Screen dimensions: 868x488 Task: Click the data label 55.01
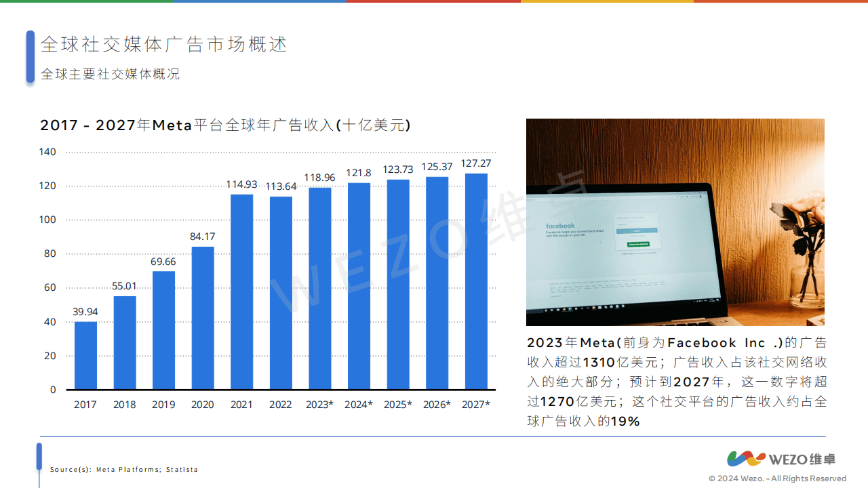click(124, 286)
